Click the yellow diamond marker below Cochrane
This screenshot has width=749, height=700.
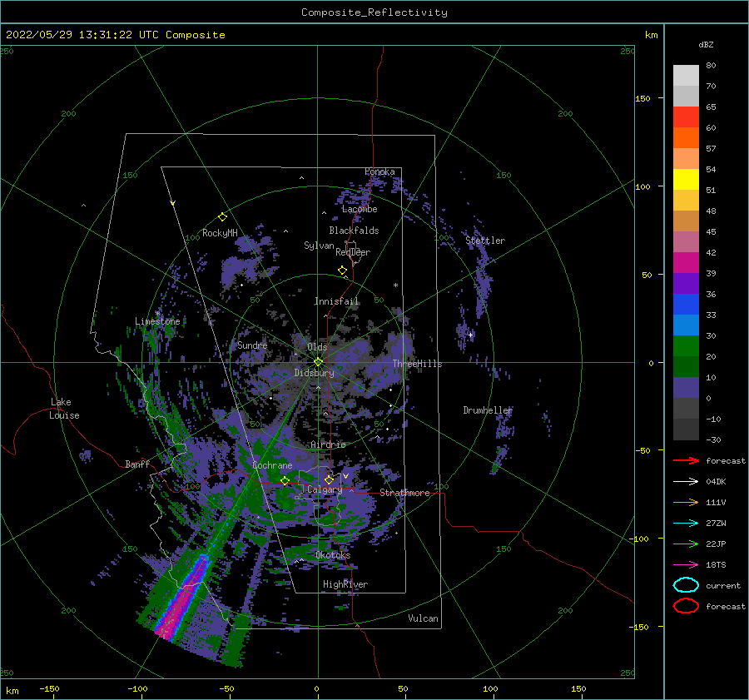pos(285,481)
